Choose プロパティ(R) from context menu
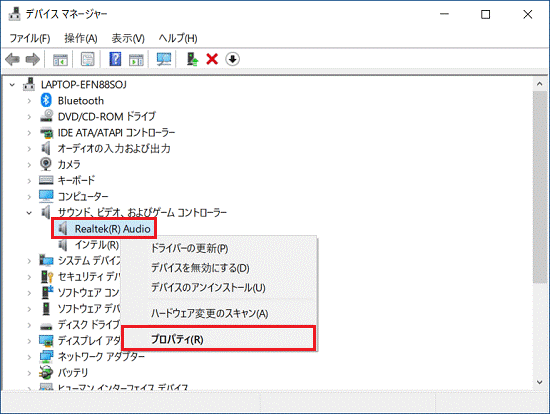The height and width of the screenshot is (414, 550). pos(219,339)
